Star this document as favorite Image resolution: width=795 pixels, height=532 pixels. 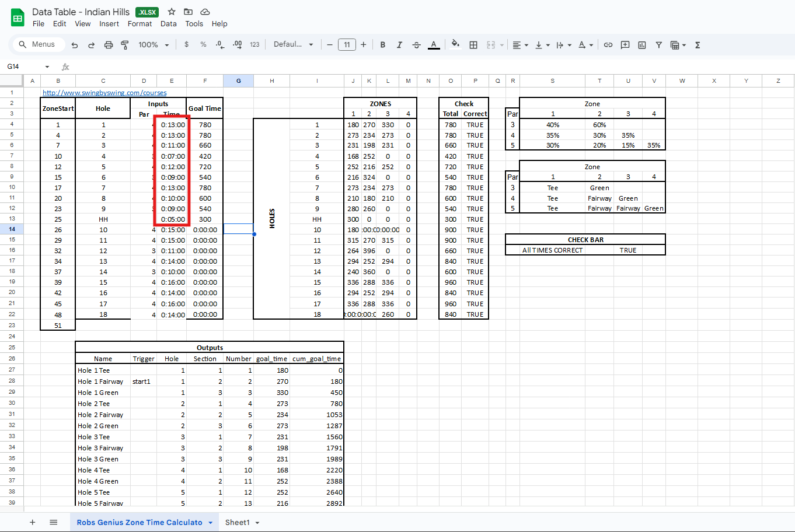(x=172, y=12)
